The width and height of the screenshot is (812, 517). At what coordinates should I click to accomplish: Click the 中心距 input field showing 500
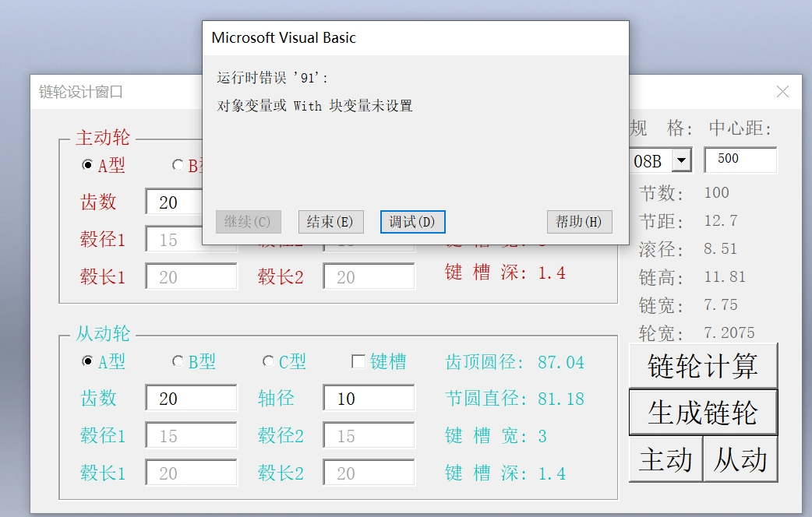point(740,160)
